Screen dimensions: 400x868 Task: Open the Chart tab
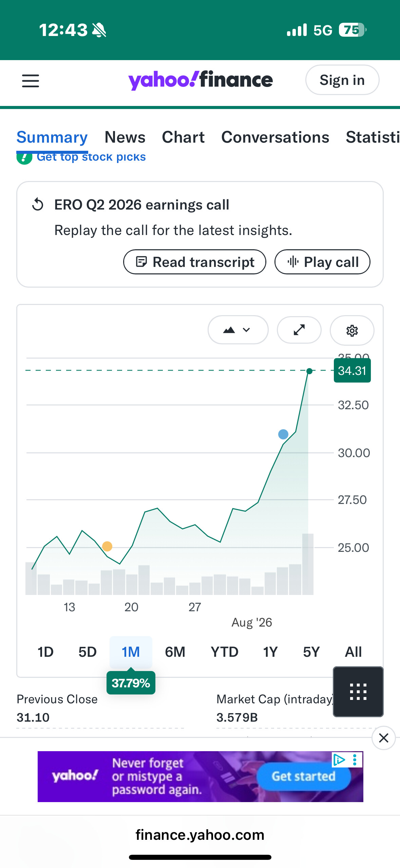click(x=183, y=137)
